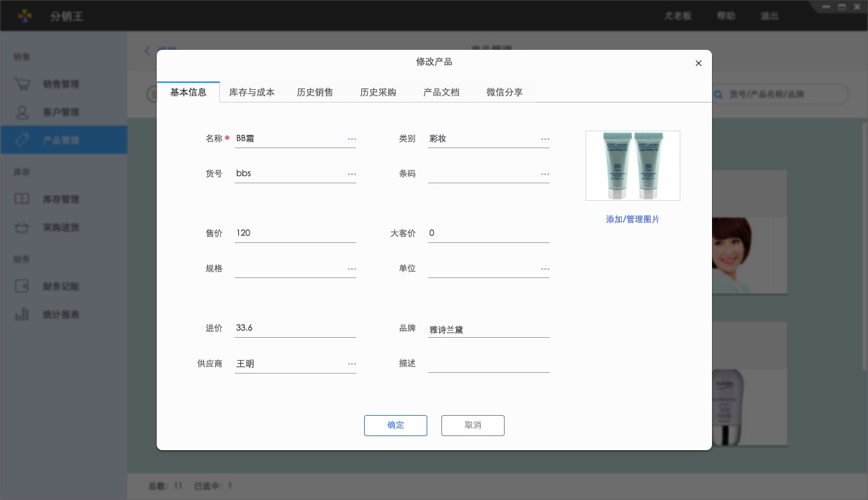Click the 添加/管理图片 link
Viewport: 868px width, 500px height.
coord(633,220)
